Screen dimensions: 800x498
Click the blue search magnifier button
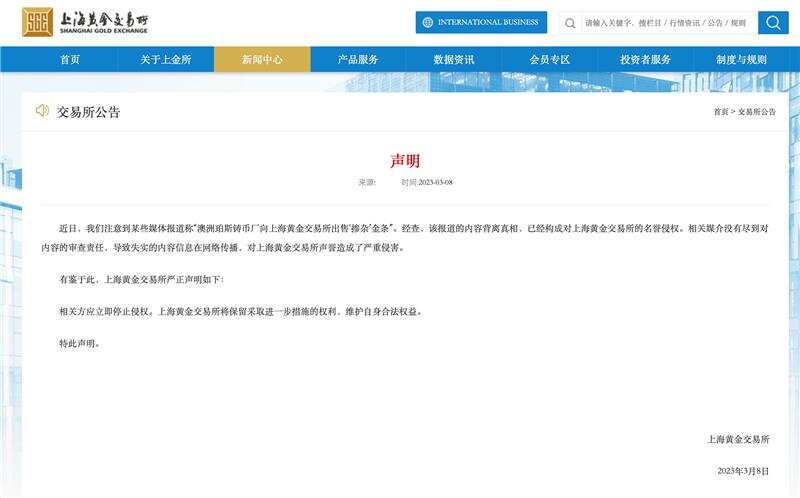point(773,22)
